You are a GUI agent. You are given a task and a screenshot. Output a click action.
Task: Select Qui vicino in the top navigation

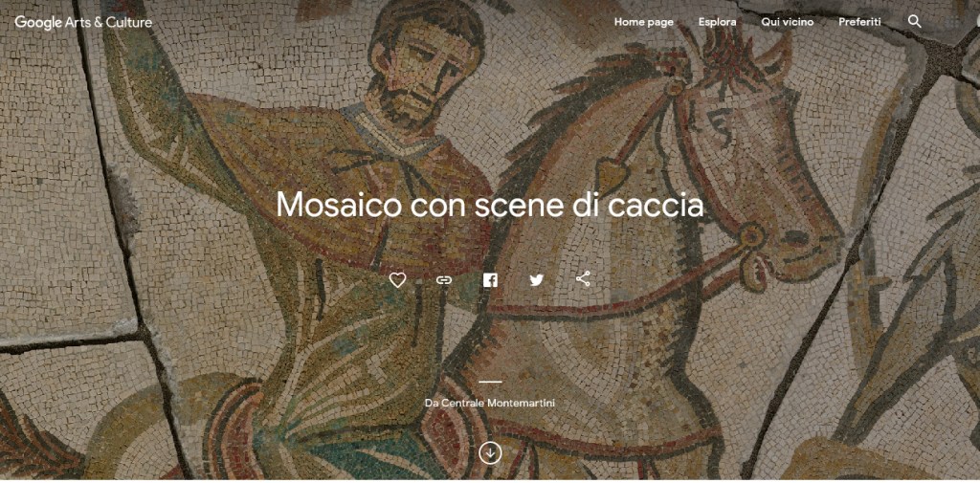coord(788,22)
